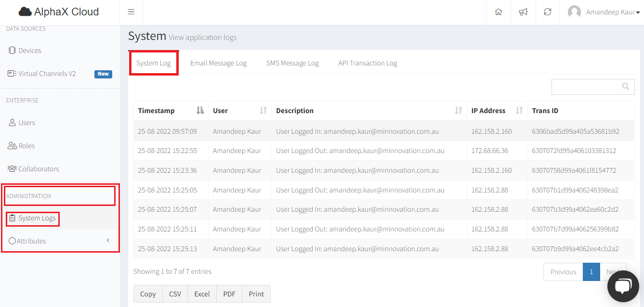Click the PDF export button
644x307 pixels.
[x=229, y=294]
